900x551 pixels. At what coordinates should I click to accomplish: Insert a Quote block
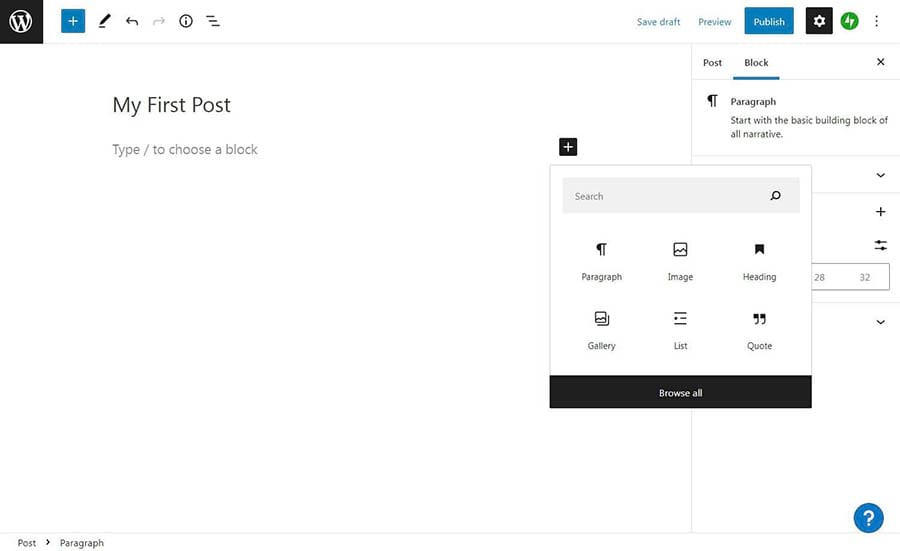pos(759,329)
